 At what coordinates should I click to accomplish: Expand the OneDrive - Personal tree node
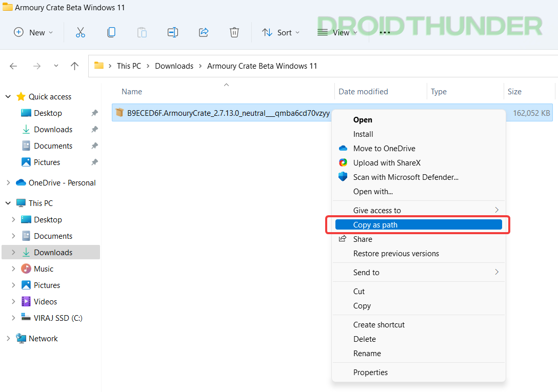coord(8,183)
